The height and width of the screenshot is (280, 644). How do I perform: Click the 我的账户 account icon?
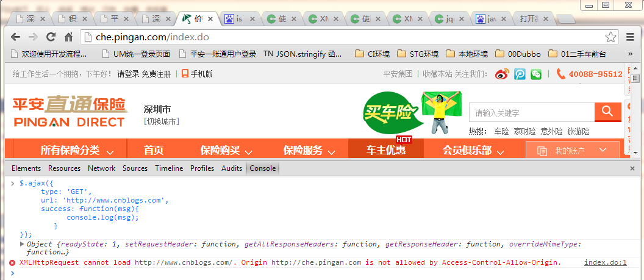coord(542,151)
